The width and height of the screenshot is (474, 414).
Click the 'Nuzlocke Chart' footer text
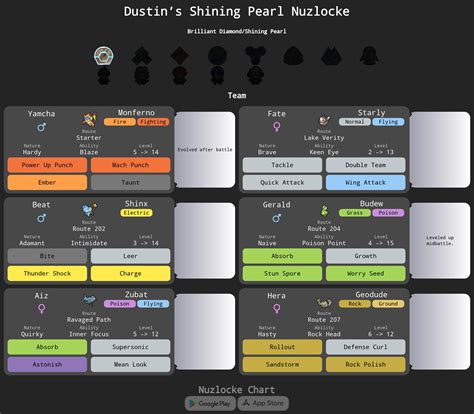click(x=237, y=390)
